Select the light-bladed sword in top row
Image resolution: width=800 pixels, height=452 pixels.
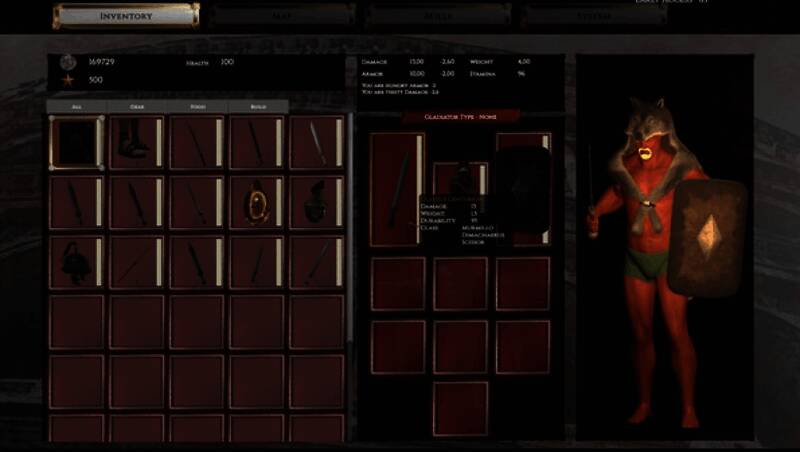pyautogui.click(x=317, y=142)
